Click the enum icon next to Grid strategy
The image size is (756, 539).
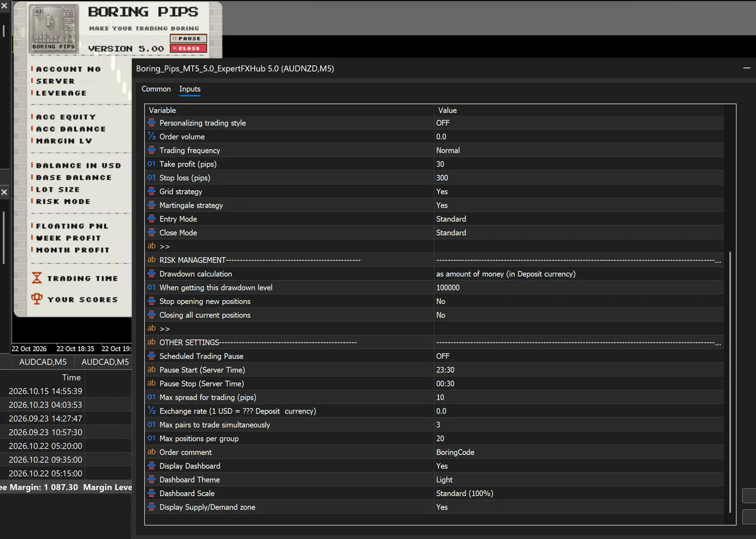pos(151,192)
